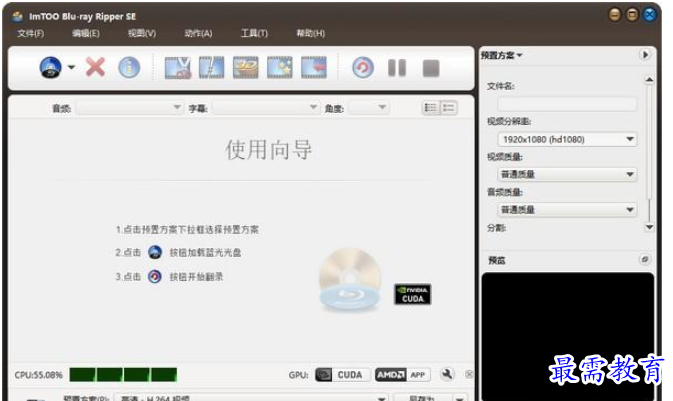Click the split video tool icon
This screenshot has height=401, width=673.
pos(212,67)
